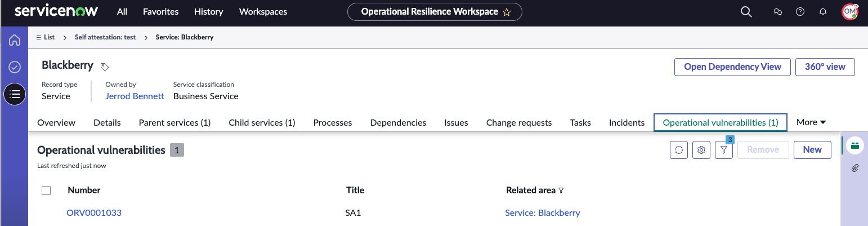The image size is (868, 226).
Task: Click the SA1 title cell
Action: pyautogui.click(x=353, y=213)
